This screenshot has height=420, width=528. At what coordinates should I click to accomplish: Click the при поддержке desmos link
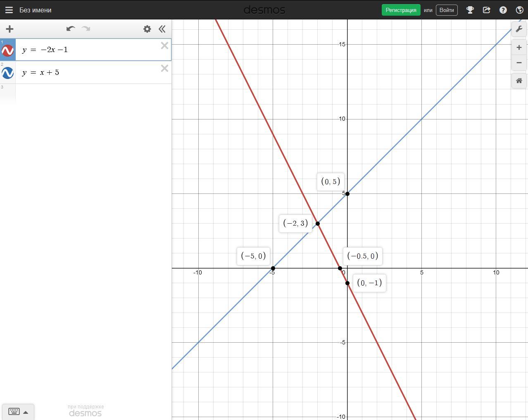86,410
